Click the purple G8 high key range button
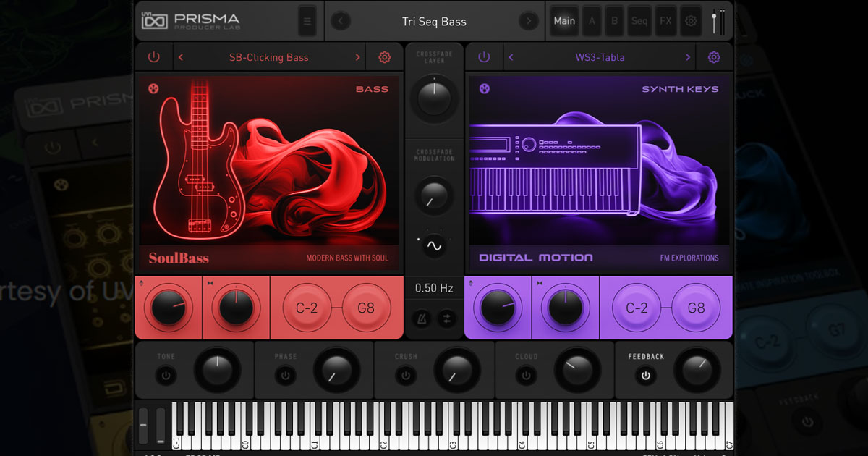 click(x=696, y=308)
